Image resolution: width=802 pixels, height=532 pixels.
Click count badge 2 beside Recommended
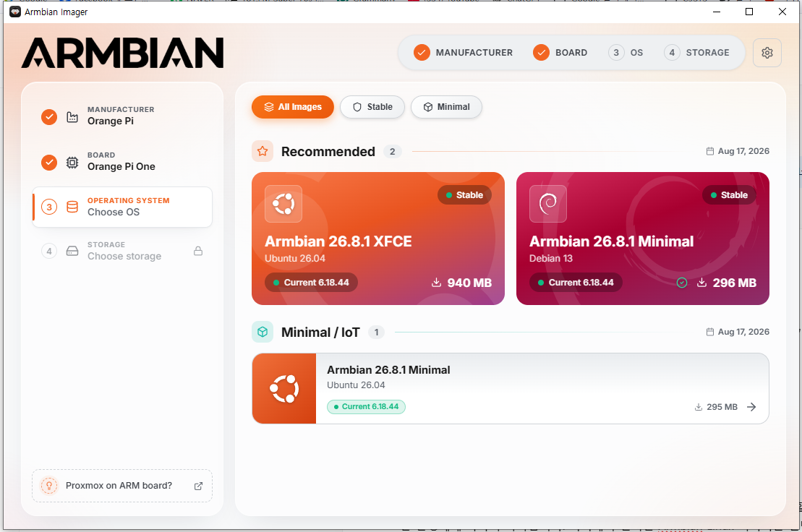(x=392, y=152)
